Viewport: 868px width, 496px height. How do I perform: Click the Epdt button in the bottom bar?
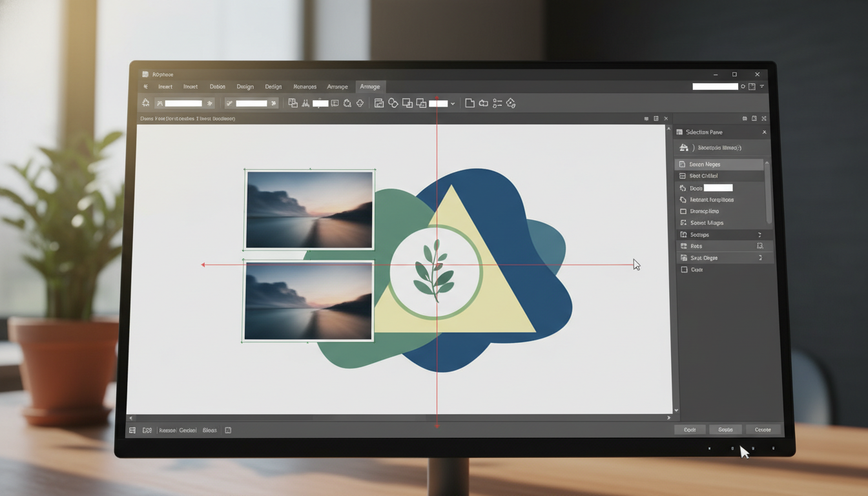coord(690,429)
